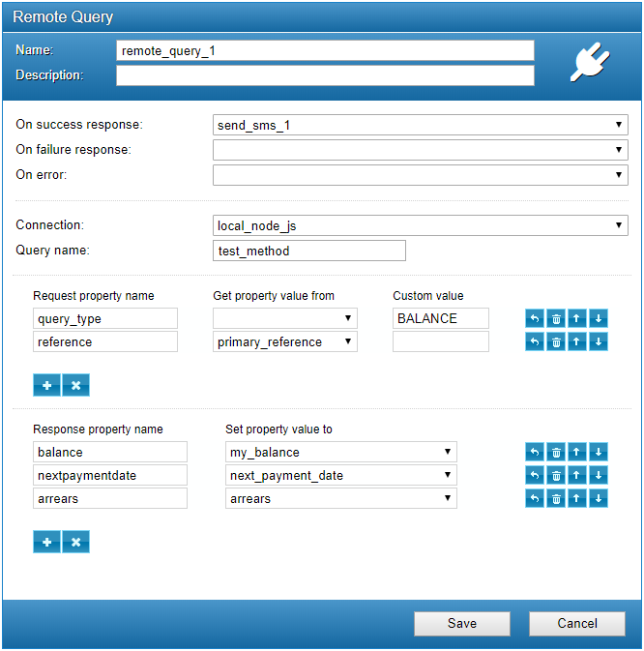Click the nextpaymentdate response name field
The height and width of the screenshot is (651, 644).
pyautogui.click(x=110, y=475)
